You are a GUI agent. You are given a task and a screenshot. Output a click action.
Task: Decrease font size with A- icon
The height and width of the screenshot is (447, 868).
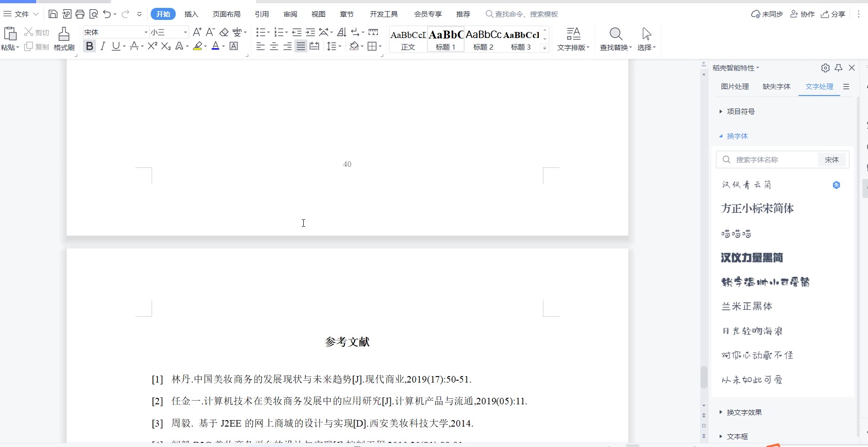(210, 32)
